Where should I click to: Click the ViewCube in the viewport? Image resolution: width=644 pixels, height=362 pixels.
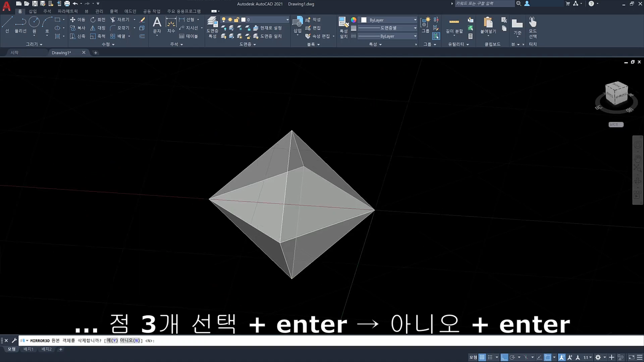point(616,93)
